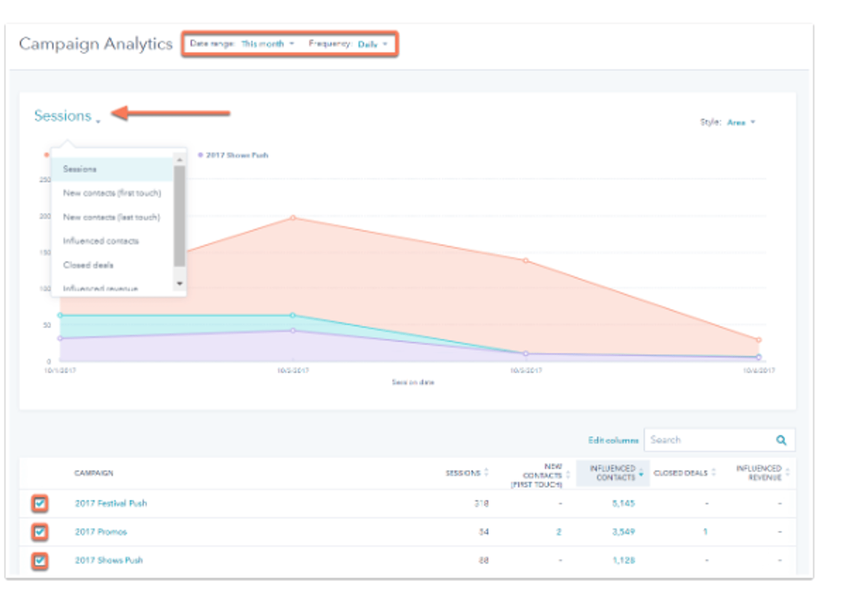Screen dimensions: 868x599
Task: Select Influenced contacts from metric list
Action: pos(101,241)
